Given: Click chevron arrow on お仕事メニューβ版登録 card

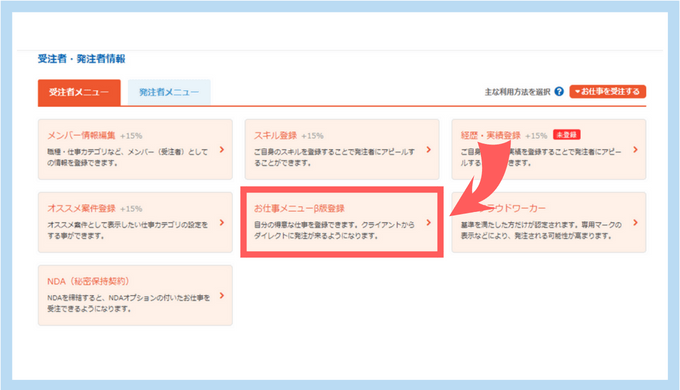Looking at the screenshot, I should pyautogui.click(x=428, y=223).
